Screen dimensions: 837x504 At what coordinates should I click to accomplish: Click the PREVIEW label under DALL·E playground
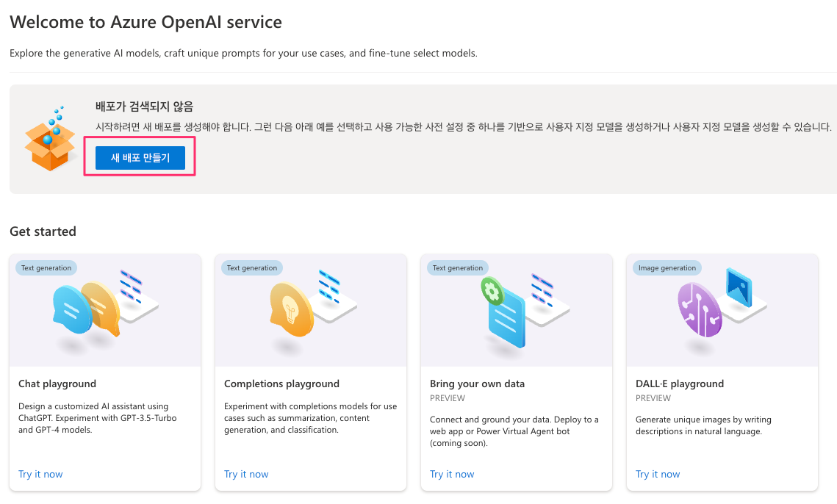pyautogui.click(x=653, y=398)
